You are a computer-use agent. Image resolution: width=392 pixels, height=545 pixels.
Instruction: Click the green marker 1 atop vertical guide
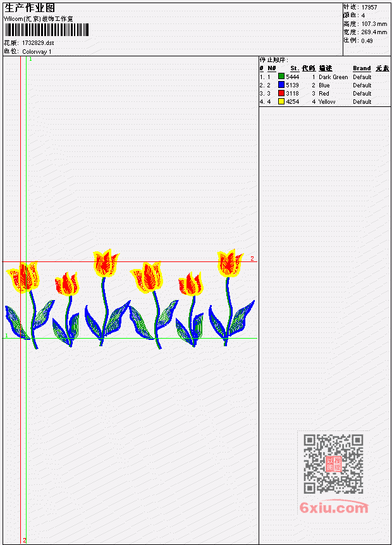[30, 60]
